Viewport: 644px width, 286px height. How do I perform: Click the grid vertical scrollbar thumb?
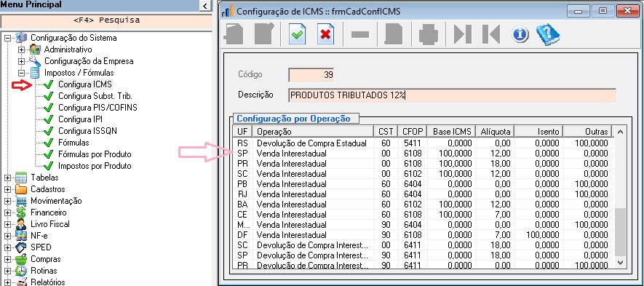(x=620, y=231)
